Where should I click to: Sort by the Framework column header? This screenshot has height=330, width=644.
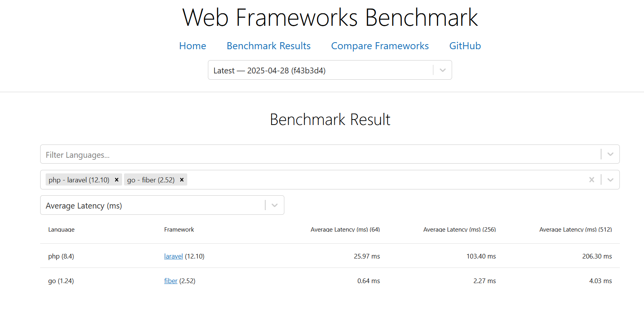click(179, 230)
